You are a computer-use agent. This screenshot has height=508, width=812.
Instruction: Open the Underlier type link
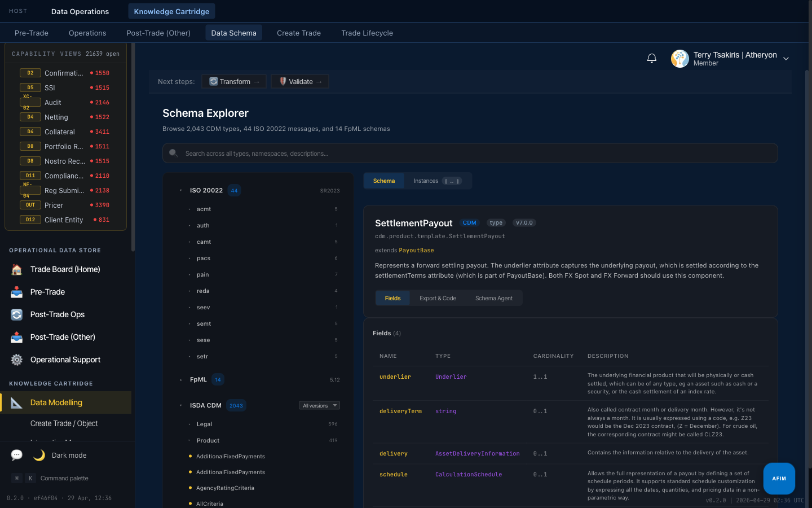click(451, 376)
